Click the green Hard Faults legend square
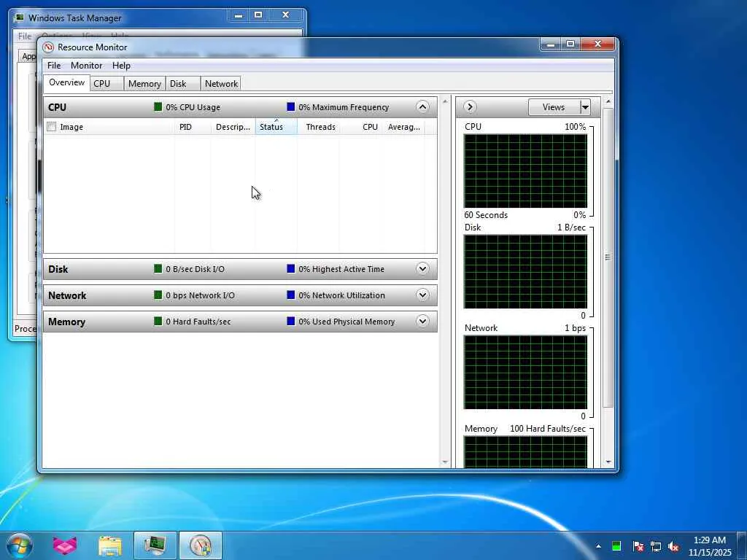This screenshot has height=560, width=747. (x=158, y=321)
